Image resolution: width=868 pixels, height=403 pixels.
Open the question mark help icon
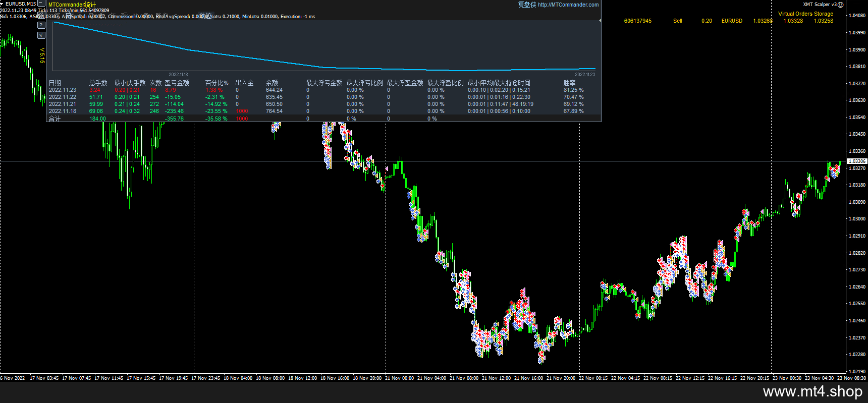pyautogui.click(x=41, y=25)
